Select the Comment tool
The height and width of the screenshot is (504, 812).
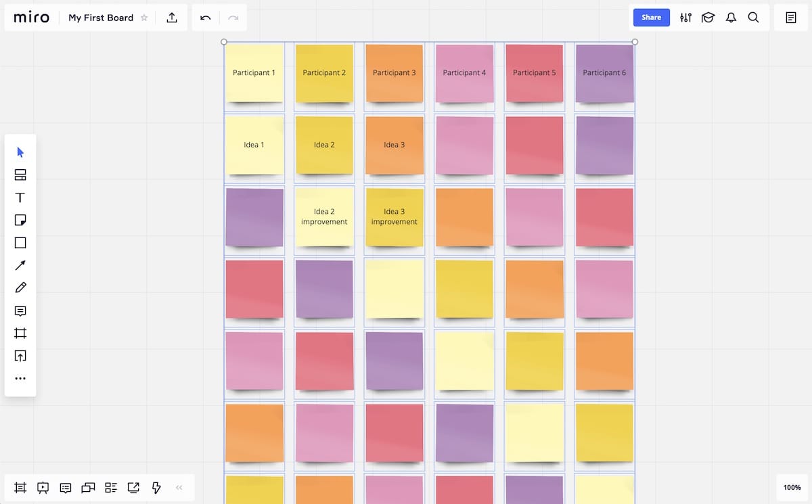point(20,311)
